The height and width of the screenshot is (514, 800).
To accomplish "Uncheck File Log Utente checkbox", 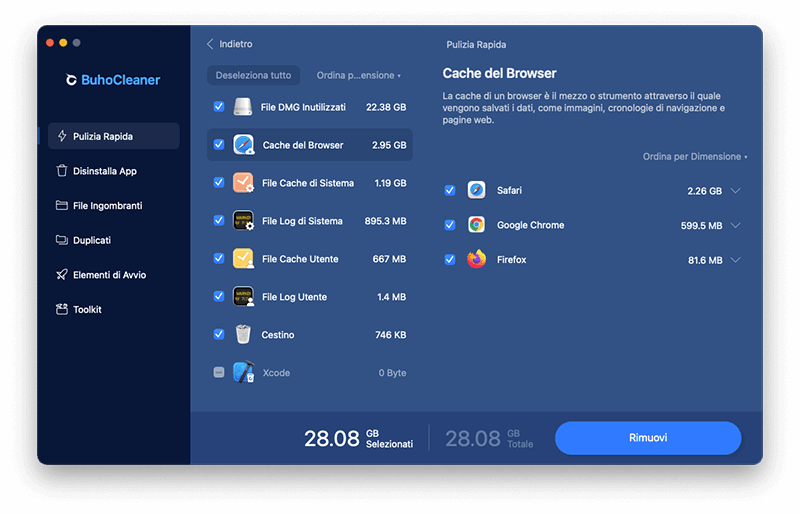I will 219,296.
